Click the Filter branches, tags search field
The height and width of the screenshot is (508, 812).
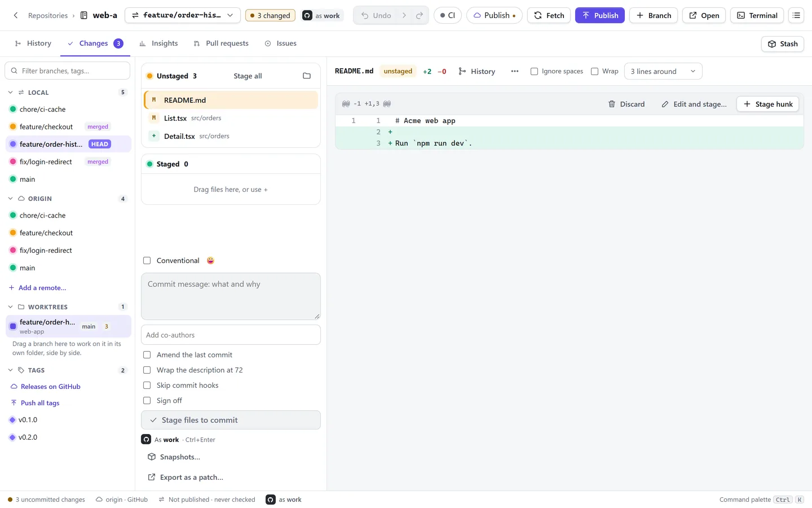[x=68, y=71]
